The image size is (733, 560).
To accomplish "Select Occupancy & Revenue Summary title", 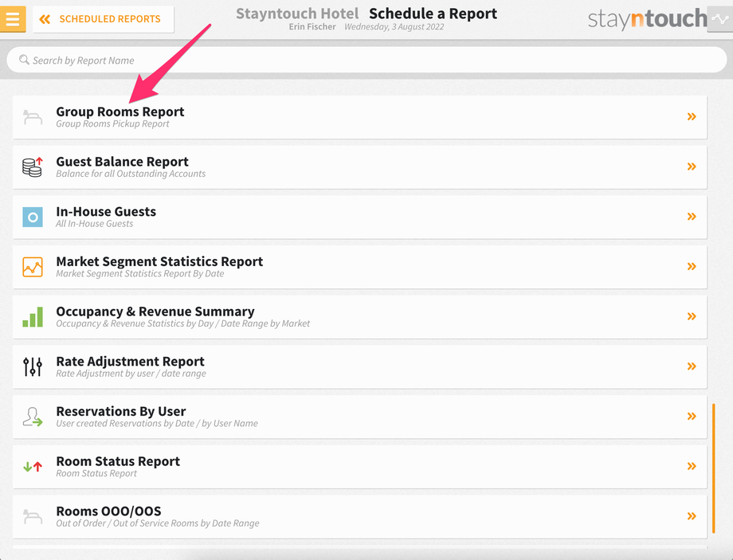I will tap(155, 311).
